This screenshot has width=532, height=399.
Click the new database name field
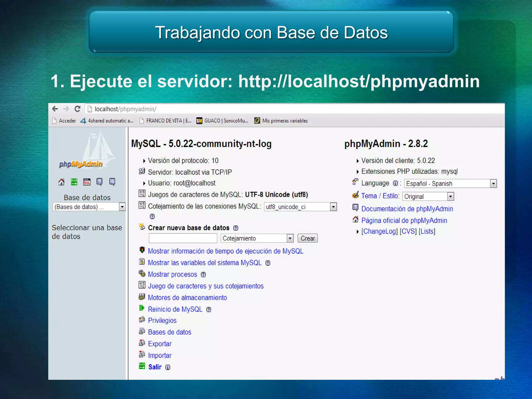click(183, 238)
